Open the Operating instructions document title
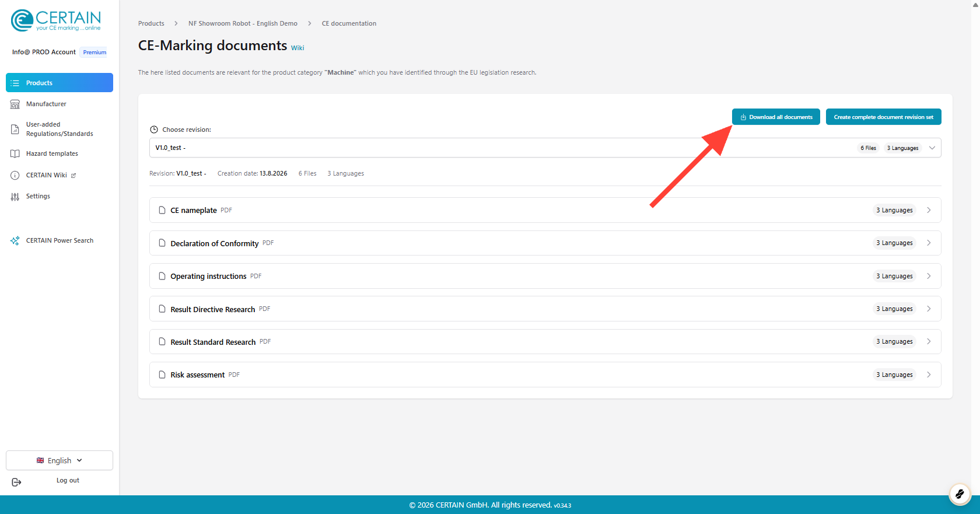This screenshot has width=980, height=514. (208, 276)
